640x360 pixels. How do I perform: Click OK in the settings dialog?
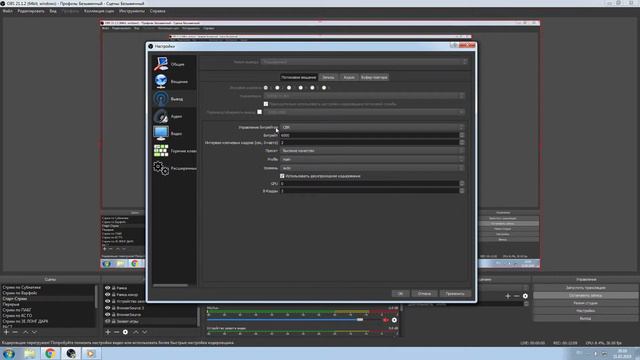pyautogui.click(x=400, y=293)
